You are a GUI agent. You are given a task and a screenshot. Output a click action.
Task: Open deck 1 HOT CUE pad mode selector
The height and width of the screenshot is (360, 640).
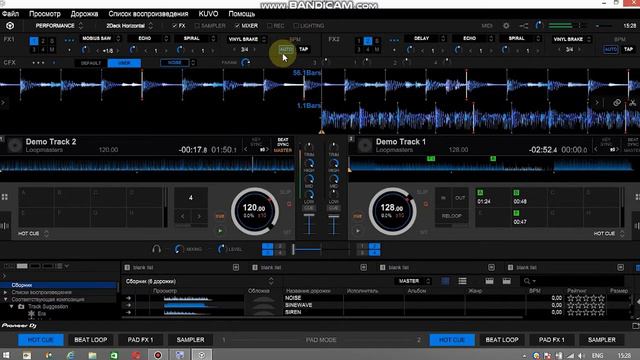point(33,233)
